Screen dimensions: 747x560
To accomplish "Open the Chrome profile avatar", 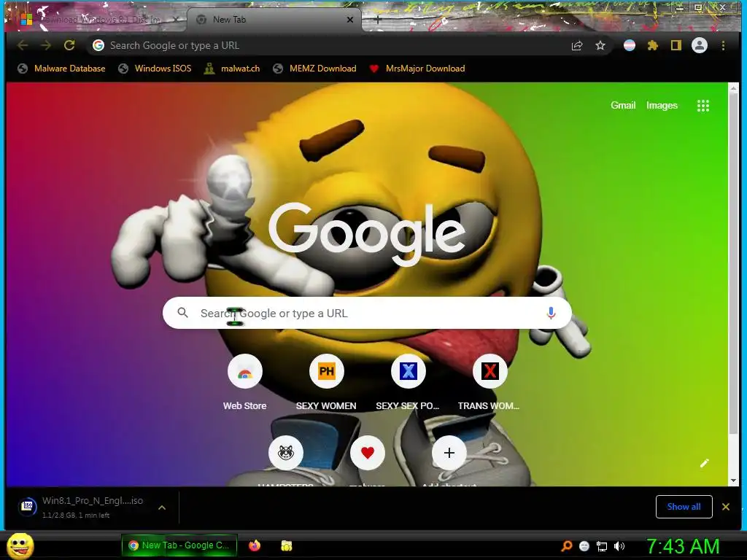I will (x=700, y=45).
